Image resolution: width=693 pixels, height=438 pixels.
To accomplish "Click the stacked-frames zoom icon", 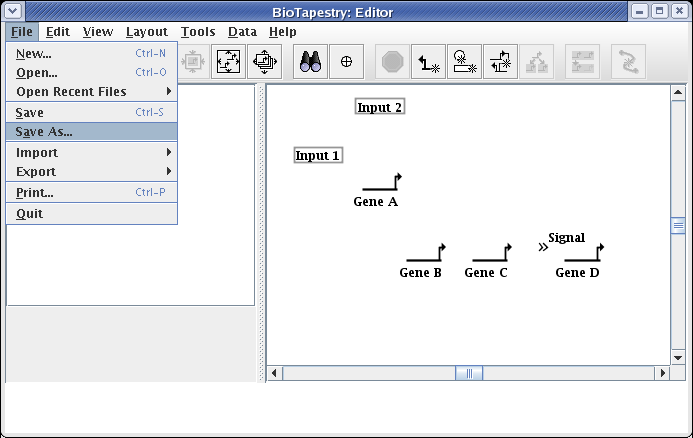I will [x=265, y=62].
